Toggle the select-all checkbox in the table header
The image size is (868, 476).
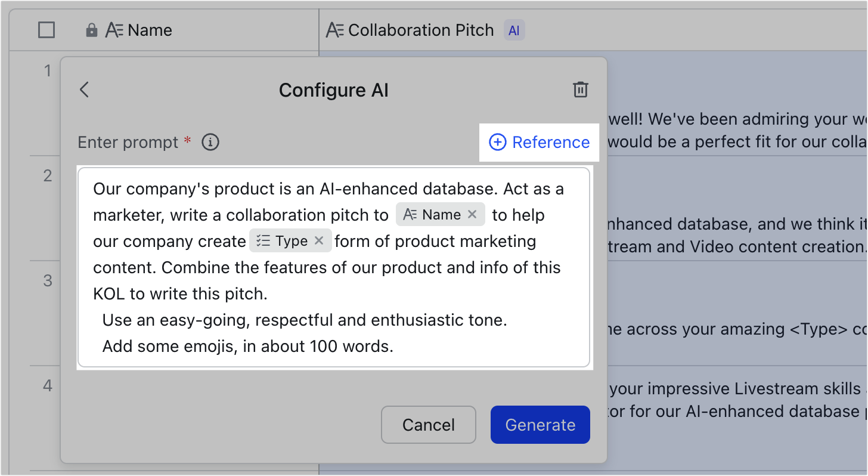[46, 30]
